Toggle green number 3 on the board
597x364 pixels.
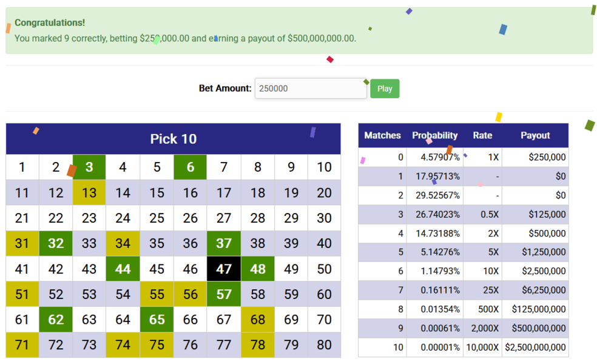click(x=89, y=167)
